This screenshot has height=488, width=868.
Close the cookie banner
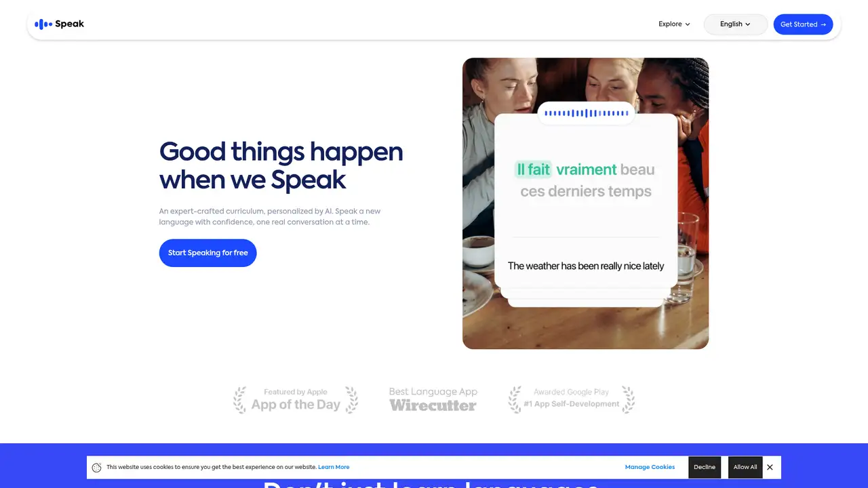(770, 467)
